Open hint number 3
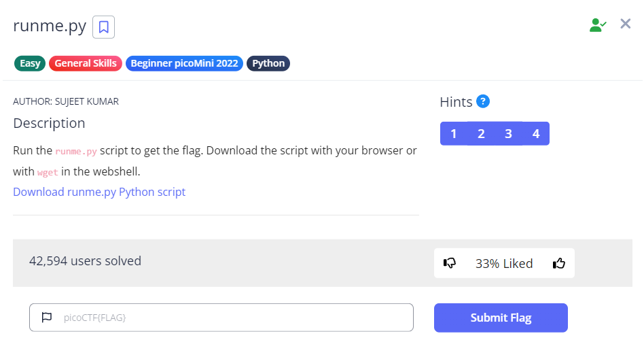Image resolution: width=644 pixels, height=355 pixels. [x=508, y=134]
